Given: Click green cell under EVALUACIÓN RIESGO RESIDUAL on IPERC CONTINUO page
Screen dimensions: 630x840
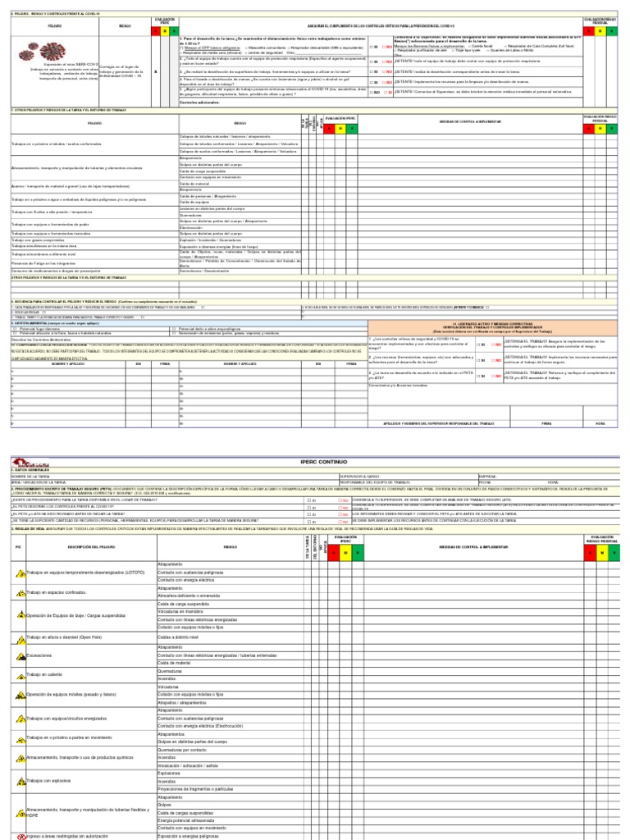Looking at the screenshot, I should tap(614, 553).
